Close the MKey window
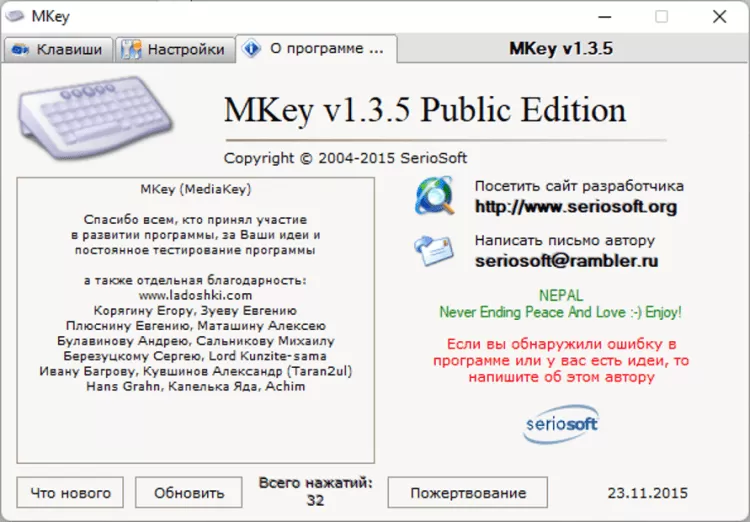The height and width of the screenshot is (522, 750). [x=719, y=17]
